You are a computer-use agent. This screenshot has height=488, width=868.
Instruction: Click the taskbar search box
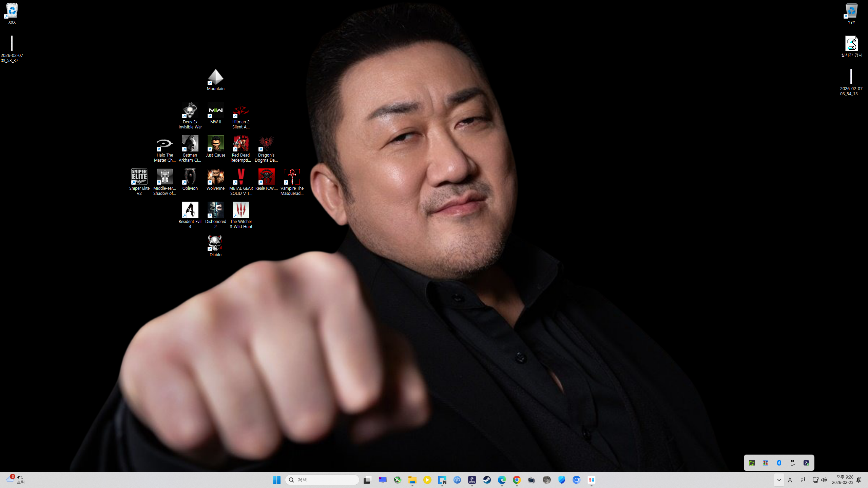322,480
